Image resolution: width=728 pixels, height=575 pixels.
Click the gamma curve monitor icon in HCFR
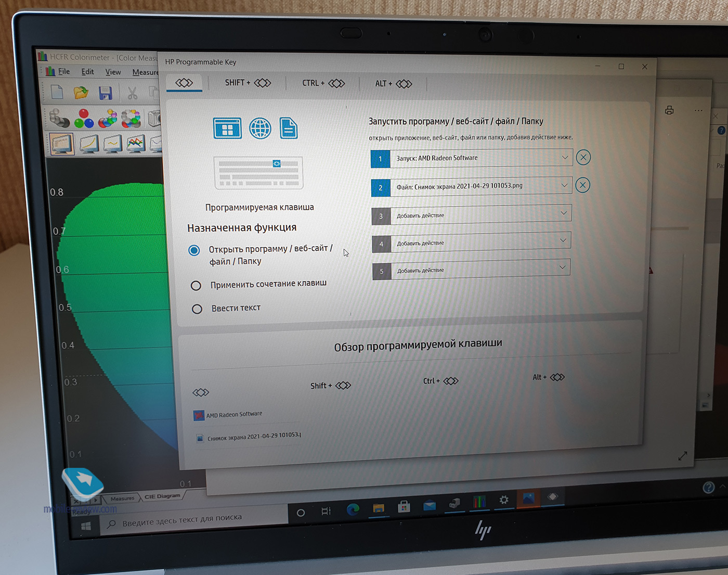click(x=89, y=144)
